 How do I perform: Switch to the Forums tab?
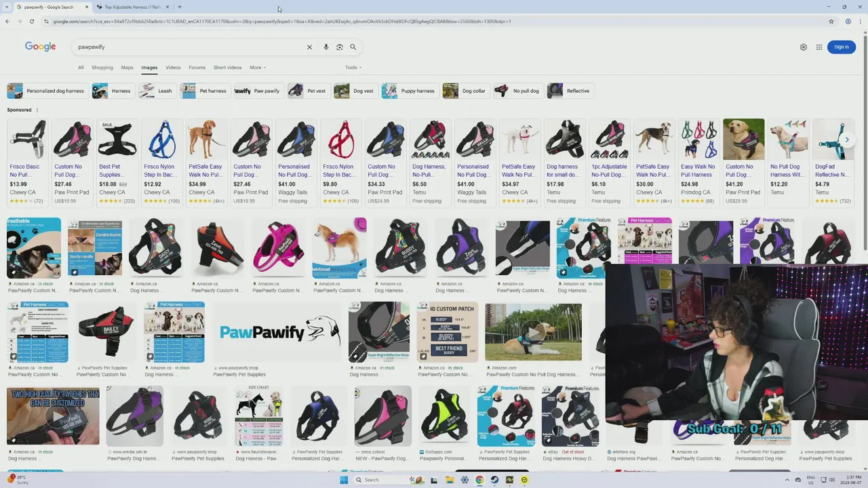point(197,67)
